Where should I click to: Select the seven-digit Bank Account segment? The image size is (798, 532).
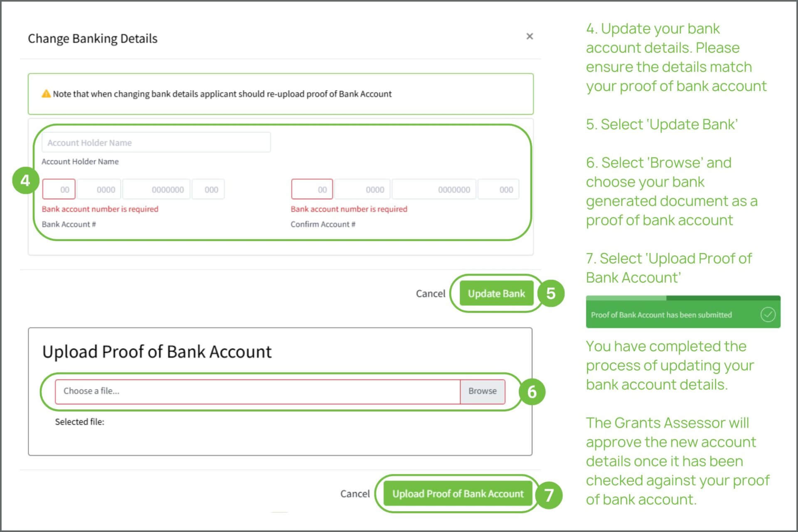click(157, 190)
